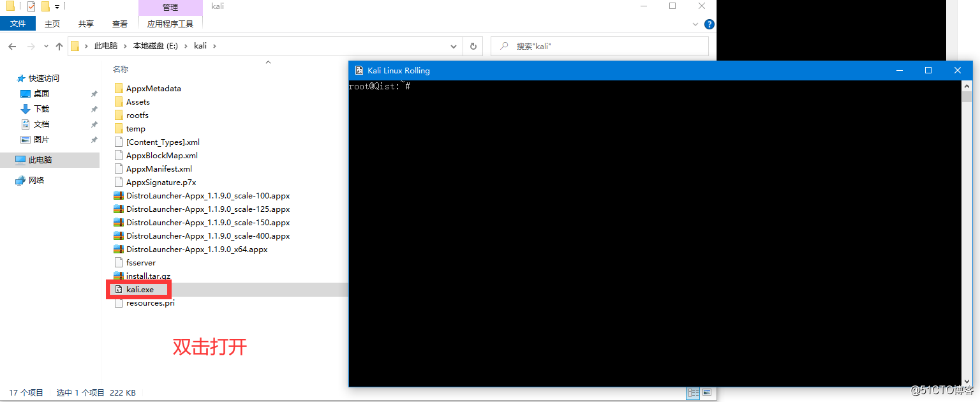Open Explorer help question mark icon
980x402 pixels.
point(709,24)
